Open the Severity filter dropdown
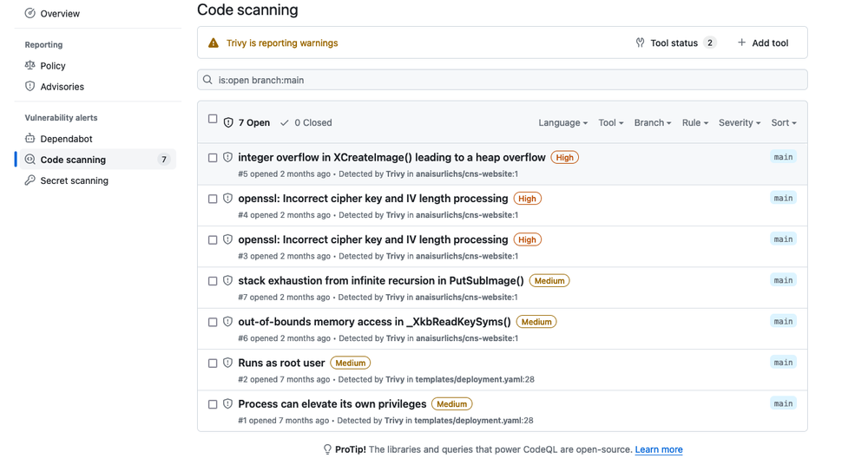This screenshot has width=868, height=465. (x=740, y=123)
